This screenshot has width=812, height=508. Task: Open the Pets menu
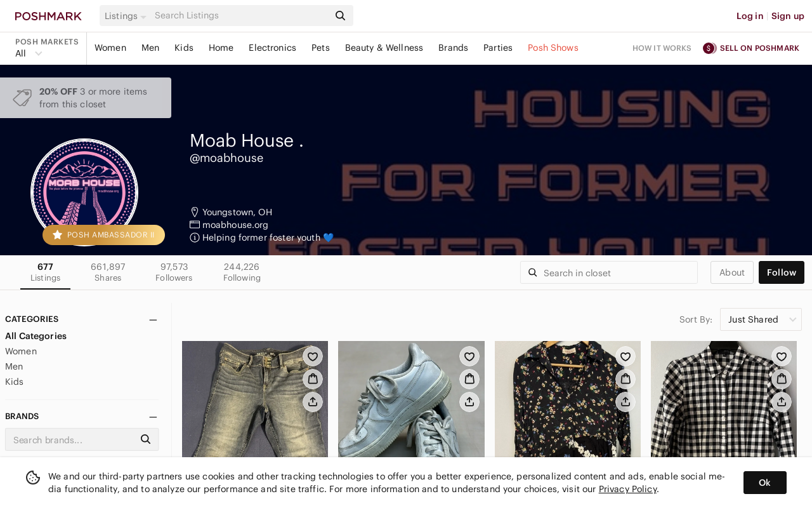(x=320, y=48)
